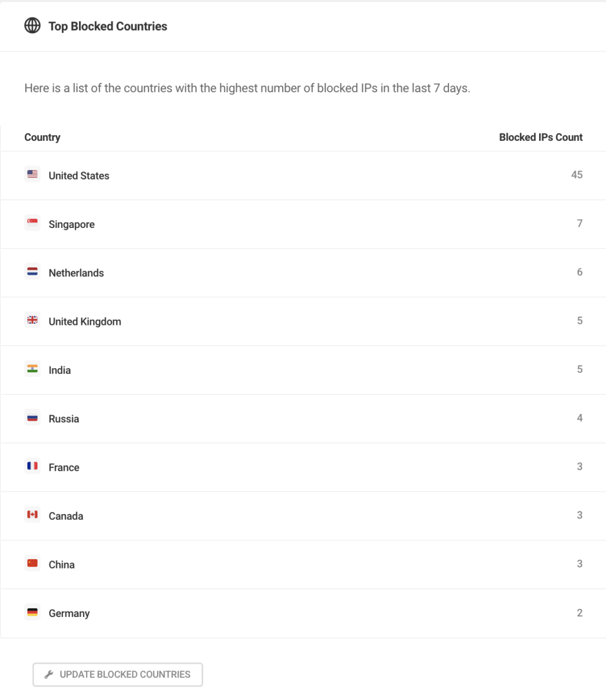Click the Country column header
606x700 pixels.
[x=42, y=137]
